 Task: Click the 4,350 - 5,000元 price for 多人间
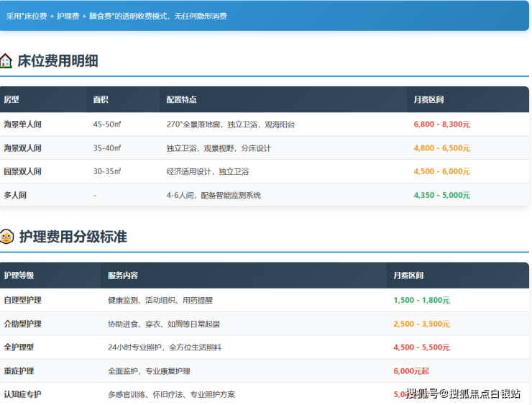(441, 195)
